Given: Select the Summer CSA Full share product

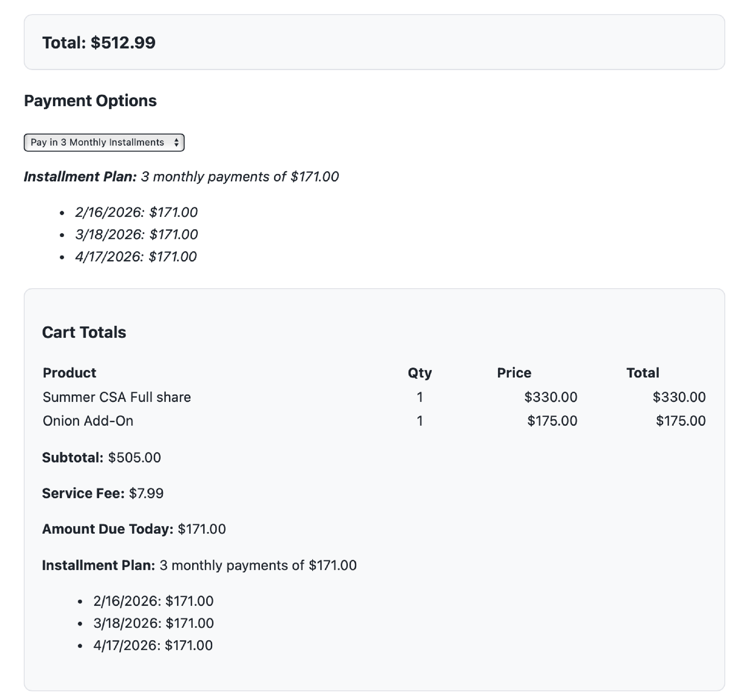Looking at the screenshot, I should pos(117,397).
